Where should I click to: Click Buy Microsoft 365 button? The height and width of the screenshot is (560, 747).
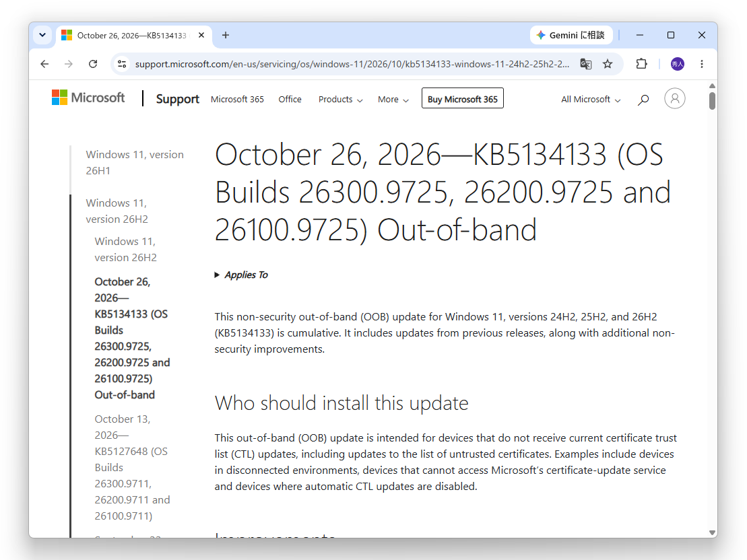[463, 98]
